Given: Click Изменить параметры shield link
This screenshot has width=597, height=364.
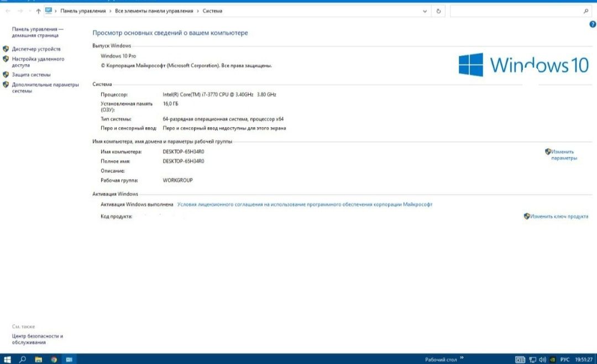Looking at the screenshot, I should click(564, 155).
